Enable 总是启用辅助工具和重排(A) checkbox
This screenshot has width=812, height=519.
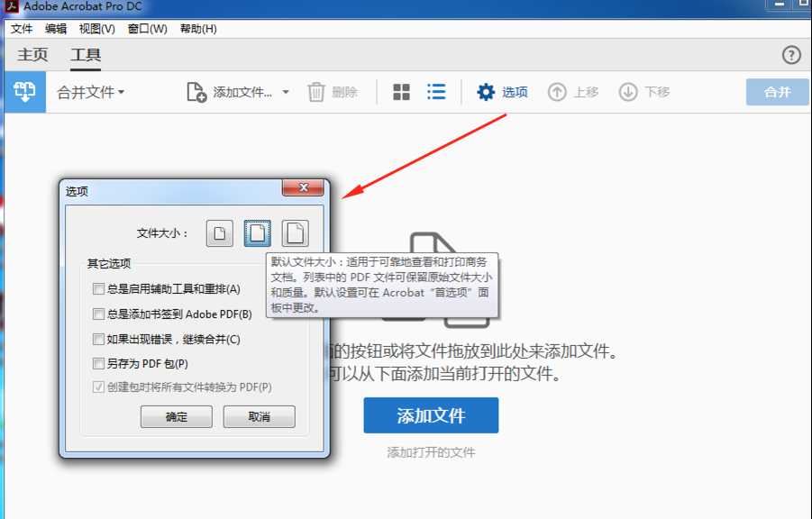click(x=98, y=288)
